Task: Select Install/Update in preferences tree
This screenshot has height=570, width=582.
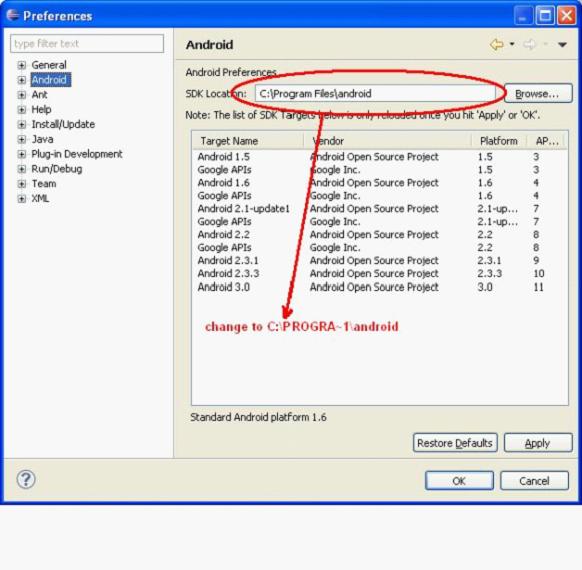Action: tap(63, 124)
